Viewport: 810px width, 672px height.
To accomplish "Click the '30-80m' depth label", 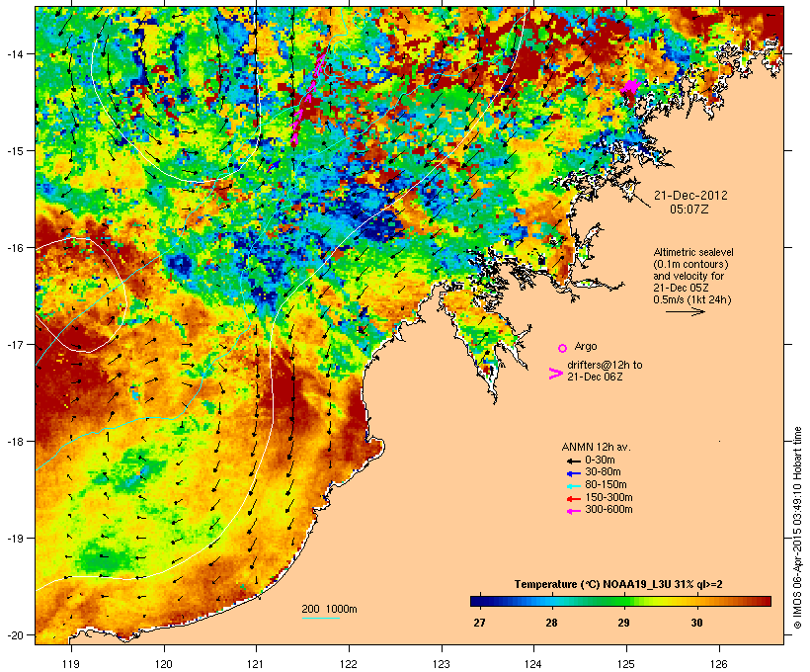I will (x=603, y=472).
